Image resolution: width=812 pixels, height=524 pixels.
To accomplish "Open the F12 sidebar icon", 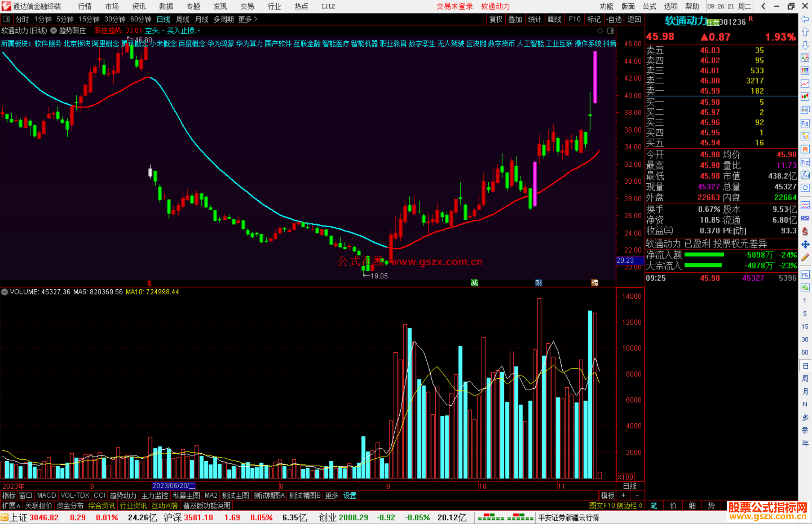I will 805,162.
